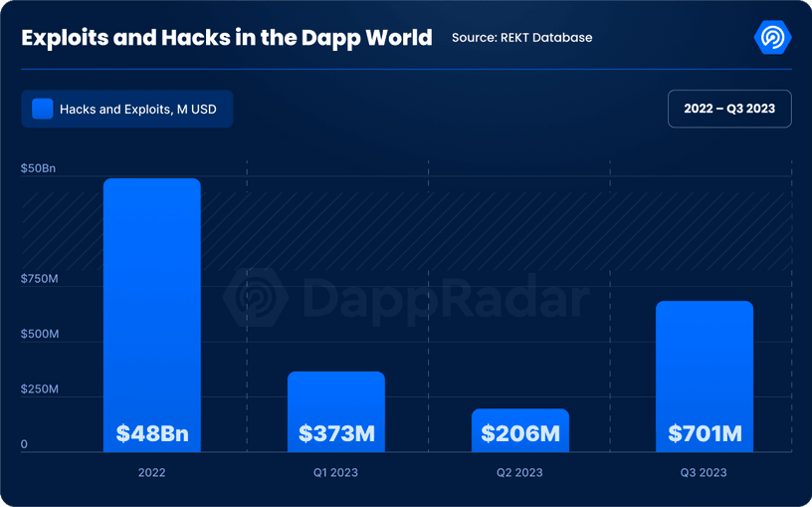Click the $48Bn bar for 2022
Screen dimensions: 812x507
[151, 315]
